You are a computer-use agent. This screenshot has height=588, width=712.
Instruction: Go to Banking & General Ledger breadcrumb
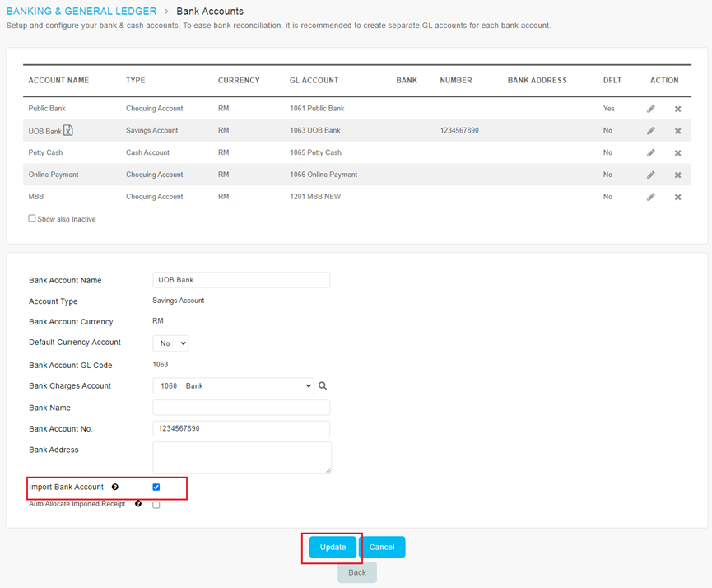(x=81, y=12)
